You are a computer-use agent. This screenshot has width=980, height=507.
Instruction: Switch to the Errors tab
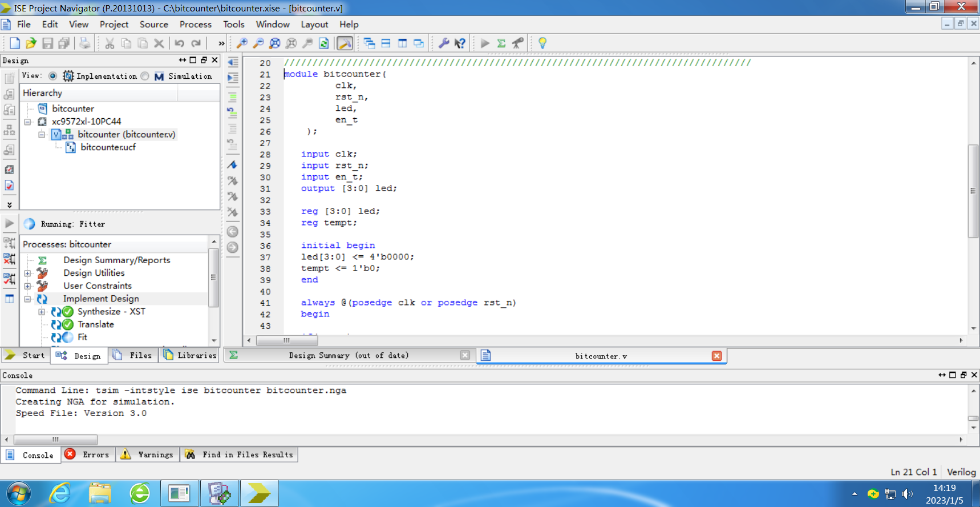click(x=88, y=454)
